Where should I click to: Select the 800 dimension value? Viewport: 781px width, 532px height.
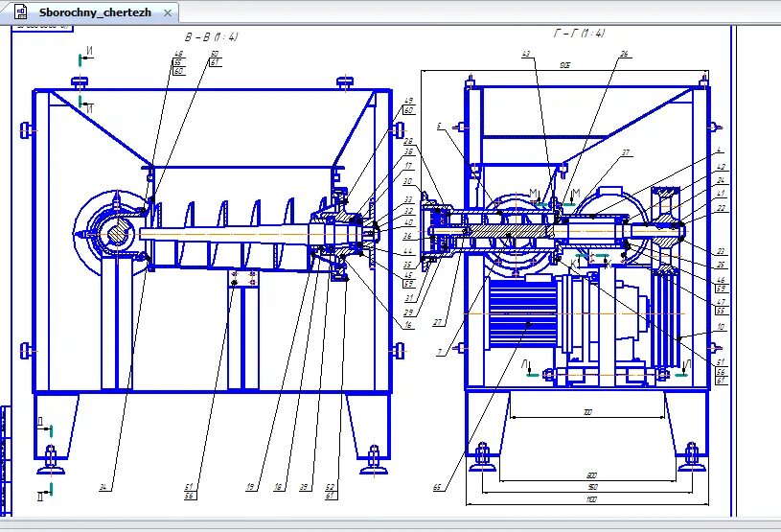tap(591, 475)
